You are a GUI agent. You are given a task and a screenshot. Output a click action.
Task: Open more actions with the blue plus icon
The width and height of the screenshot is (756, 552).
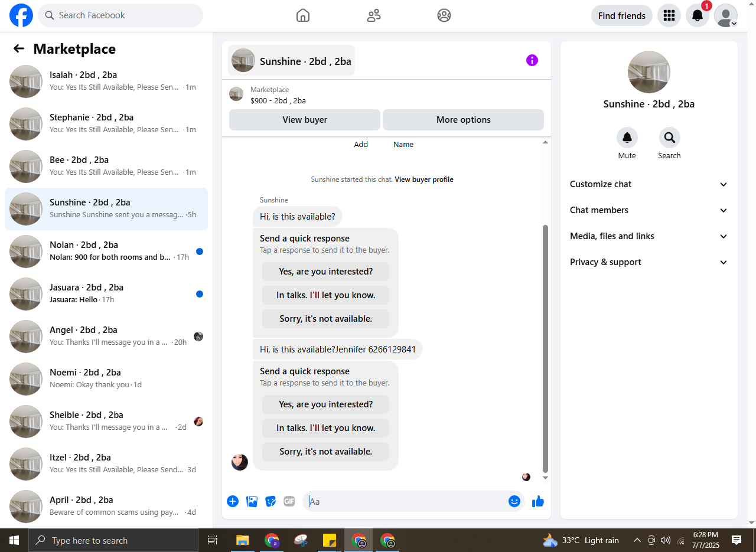click(x=233, y=501)
